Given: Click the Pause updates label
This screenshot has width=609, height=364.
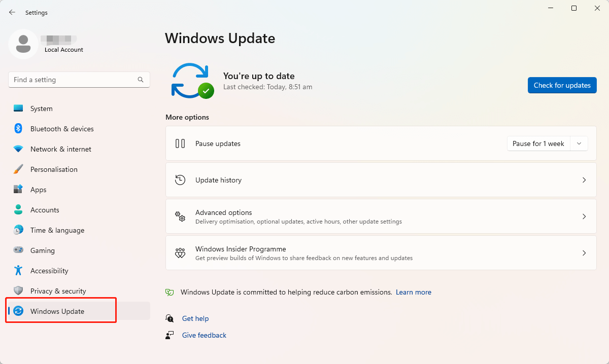Looking at the screenshot, I should point(218,143).
